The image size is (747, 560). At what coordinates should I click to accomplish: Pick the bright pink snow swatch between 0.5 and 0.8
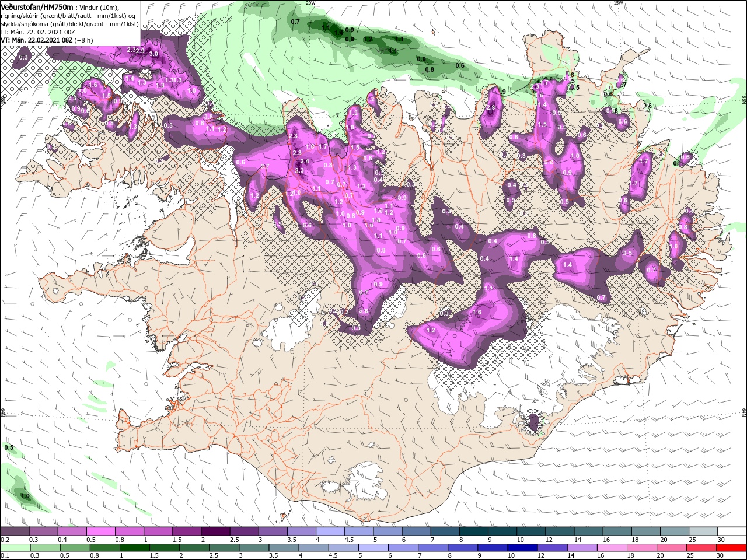(x=101, y=531)
